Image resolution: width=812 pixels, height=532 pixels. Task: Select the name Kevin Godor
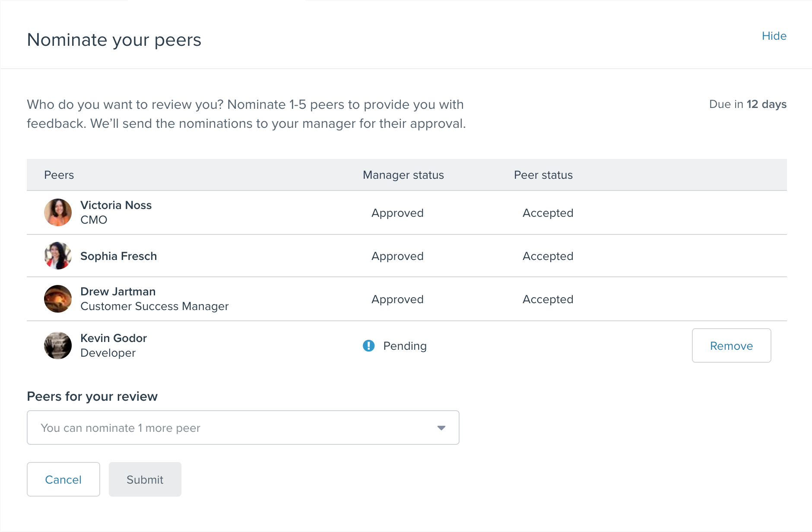click(114, 338)
